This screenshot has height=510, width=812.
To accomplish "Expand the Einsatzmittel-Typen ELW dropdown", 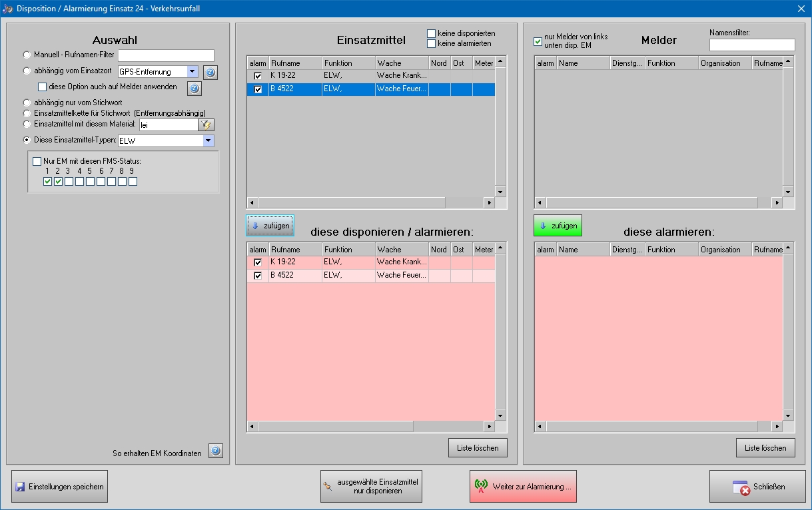I will (x=208, y=140).
